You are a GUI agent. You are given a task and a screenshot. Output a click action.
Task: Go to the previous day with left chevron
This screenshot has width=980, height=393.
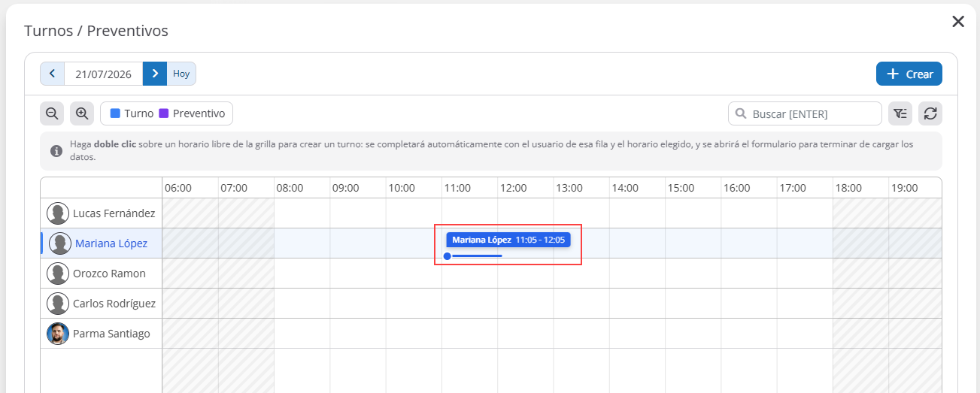(x=52, y=74)
